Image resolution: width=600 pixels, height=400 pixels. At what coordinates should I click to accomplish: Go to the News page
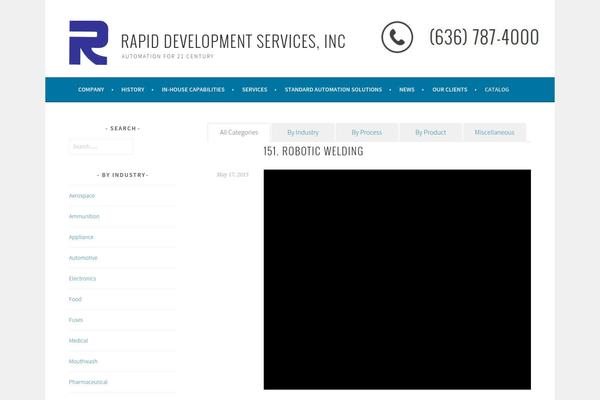[x=407, y=90]
